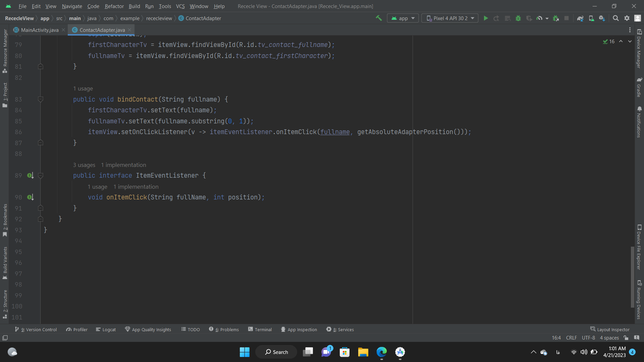644x362 pixels.
Task: Click the ContactAdapter class breadcrumb
Action: pos(200,18)
